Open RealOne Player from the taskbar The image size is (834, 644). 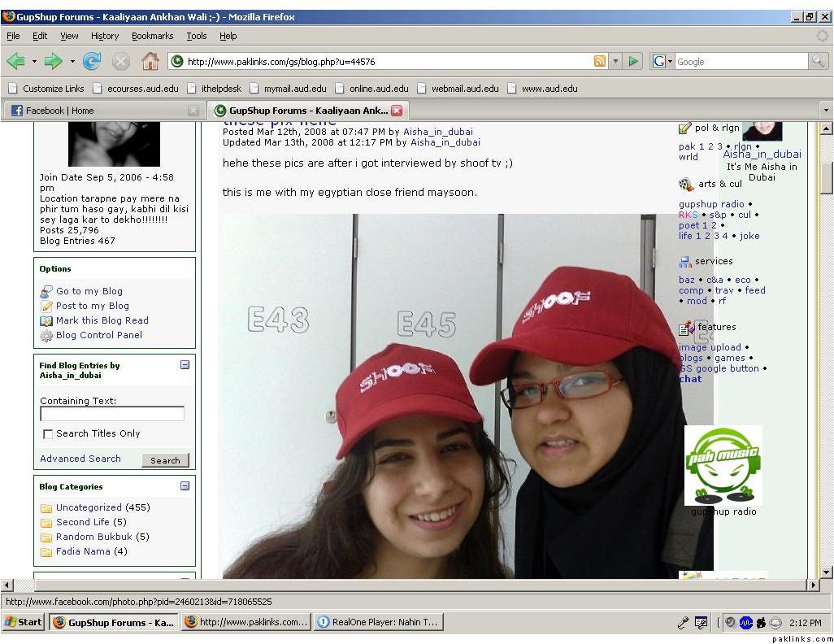[x=378, y=622]
